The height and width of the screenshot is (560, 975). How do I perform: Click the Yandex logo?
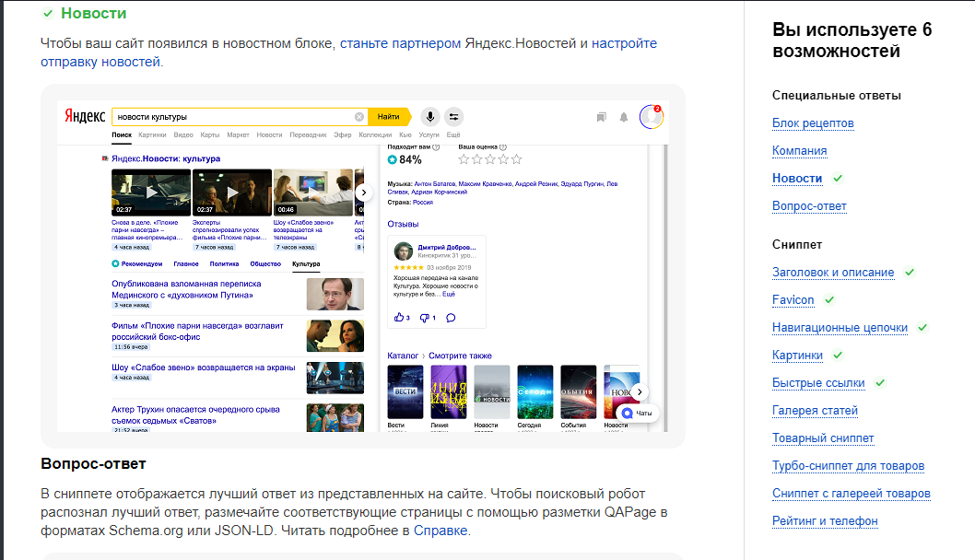(x=85, y=116)
